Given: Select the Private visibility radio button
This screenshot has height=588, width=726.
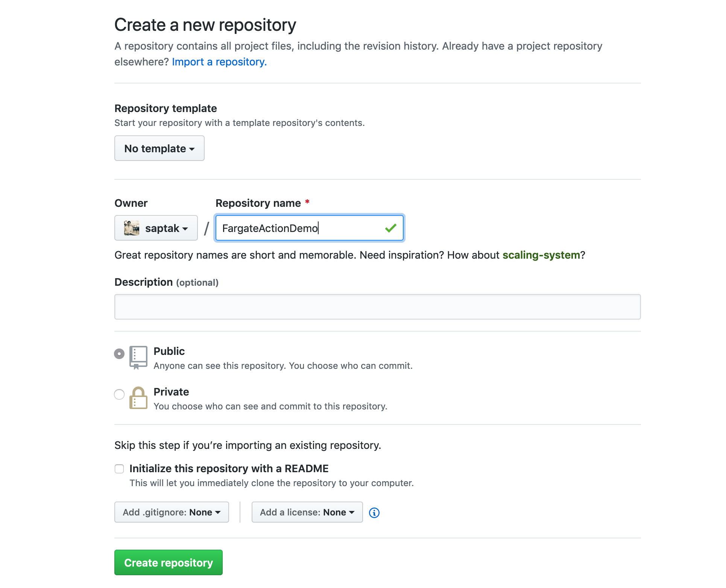Looking at the screenshot, I should (119, 394).
